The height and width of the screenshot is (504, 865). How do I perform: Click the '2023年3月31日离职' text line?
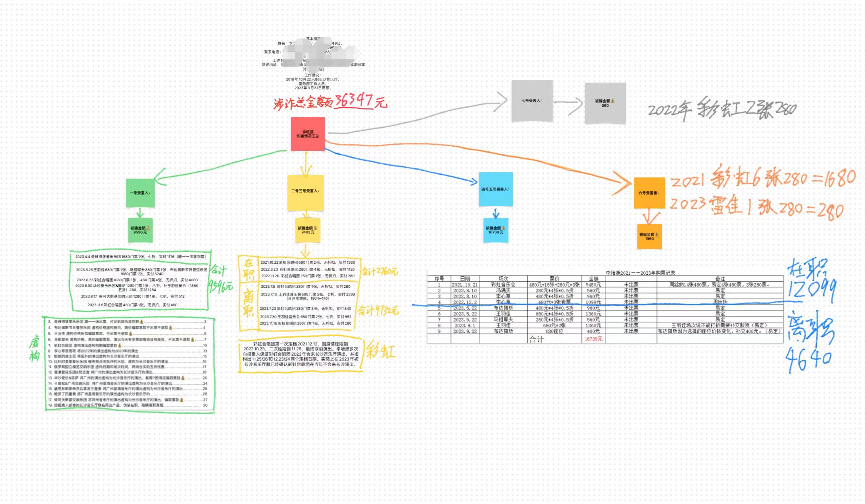(312, 88)
